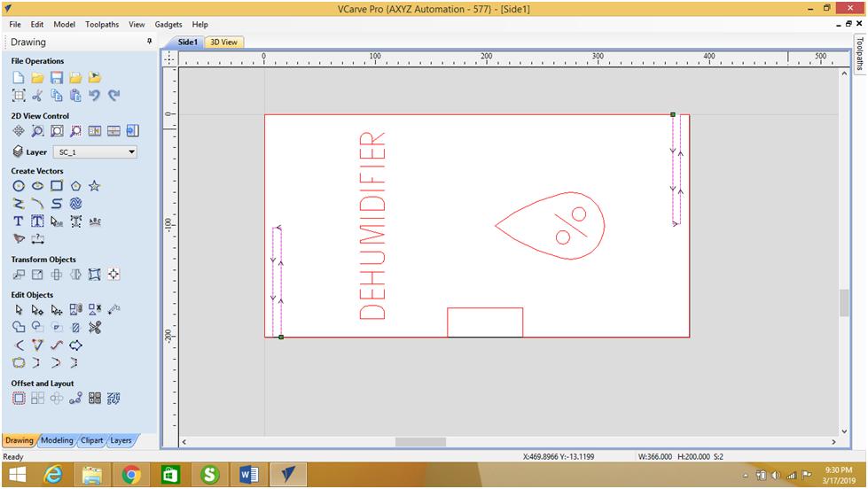Open the vector texture wave tool
Viewport: 868px width, 489px height.
pyautogui.click(x=76, y=204)
